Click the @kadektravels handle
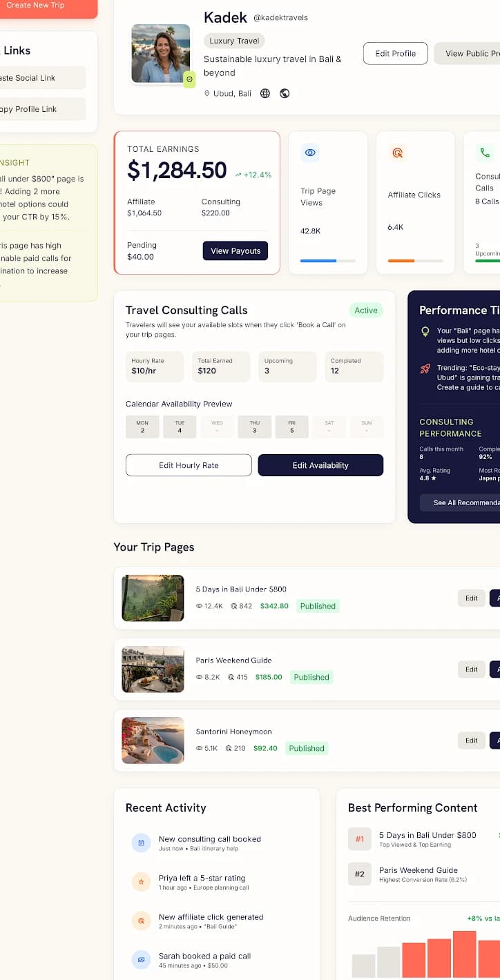Image resolution: width=500 pixels, height=980 pixels. 280,17
